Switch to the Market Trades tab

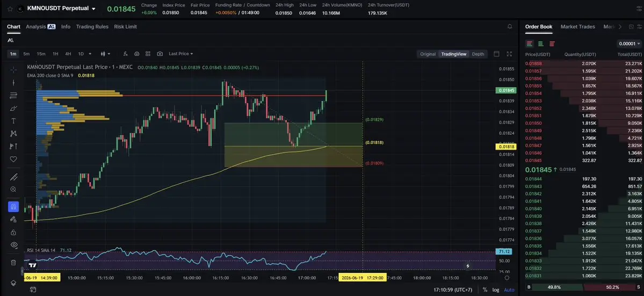(x=578, y=27)
